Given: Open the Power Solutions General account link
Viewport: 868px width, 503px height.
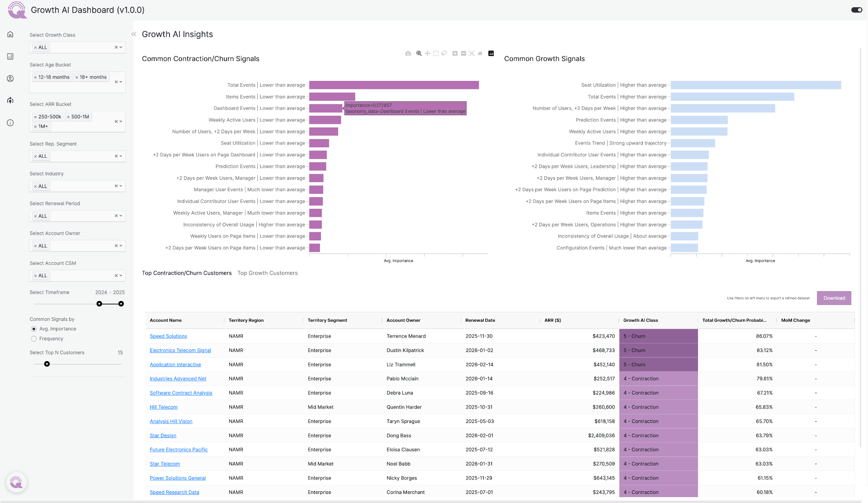Looking at the screenshot, I should click(178, 478).
